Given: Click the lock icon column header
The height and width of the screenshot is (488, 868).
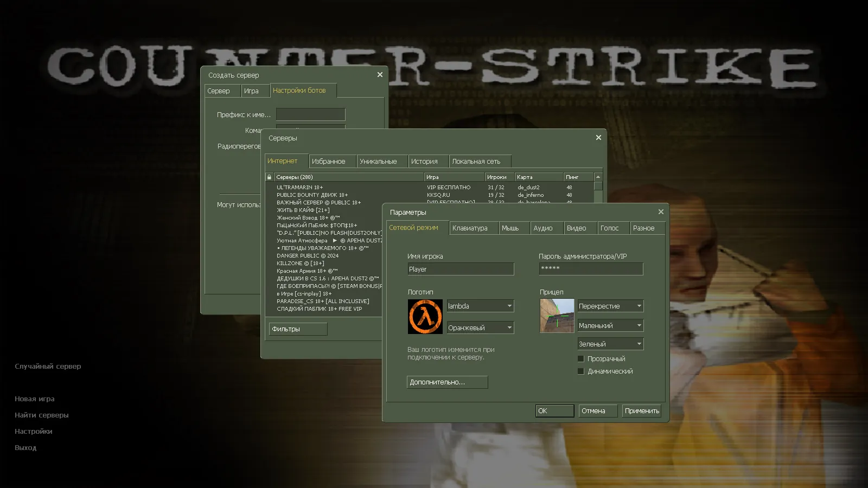Looking at the screenshot, I should click(x=269, y=177).
